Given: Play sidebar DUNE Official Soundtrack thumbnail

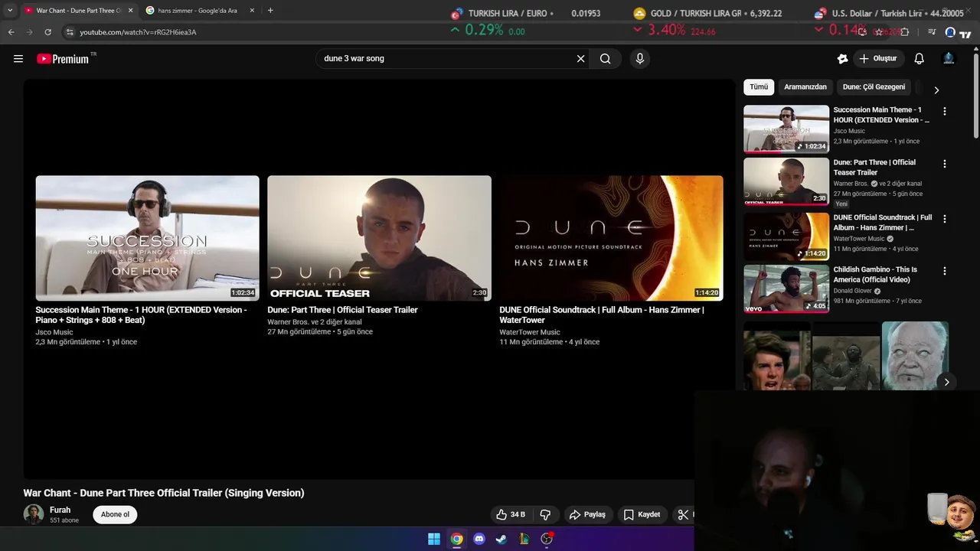Looking at the screenshot, I should point(786,236).
